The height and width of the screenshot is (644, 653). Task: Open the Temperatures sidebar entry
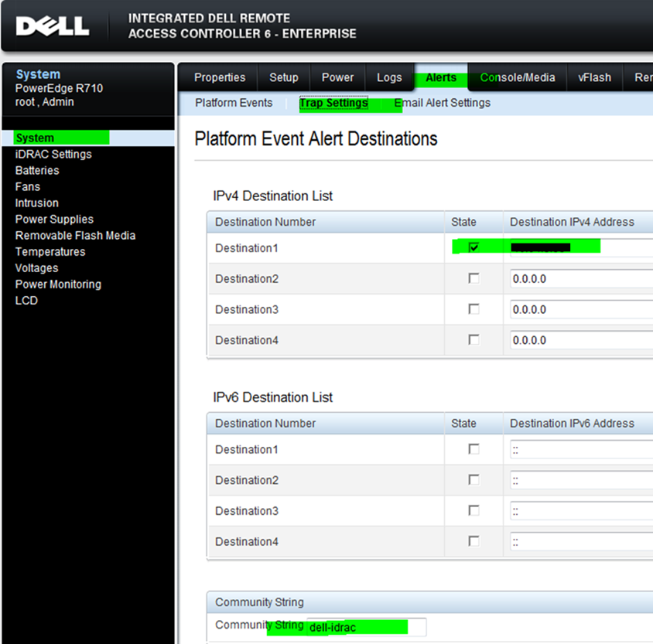50,251
